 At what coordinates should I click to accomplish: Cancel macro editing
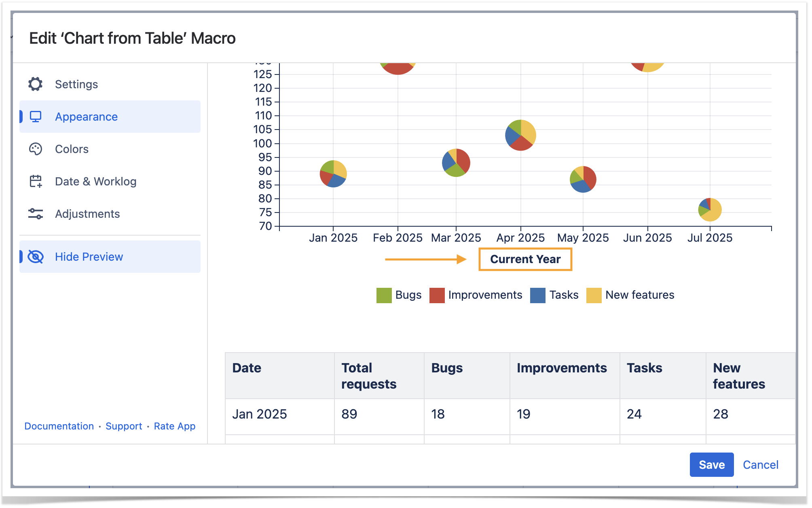pyautogui.click(x=760, y=465)
